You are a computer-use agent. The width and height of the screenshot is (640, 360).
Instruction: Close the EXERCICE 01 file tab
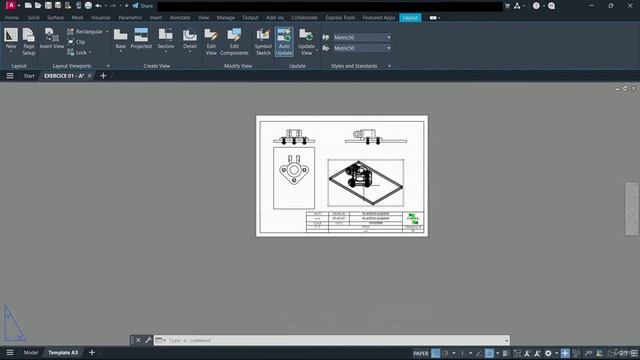tap(90, 76)
